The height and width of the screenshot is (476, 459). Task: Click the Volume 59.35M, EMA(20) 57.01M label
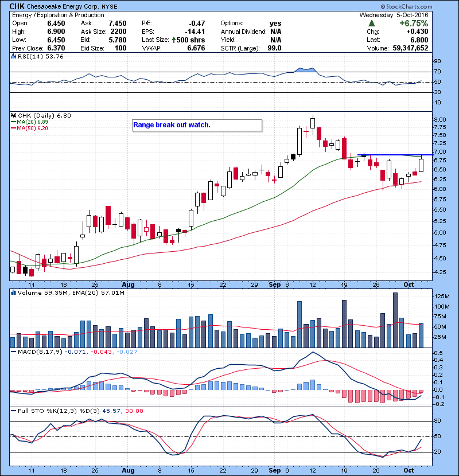pyautogui.click(x=71, y=293)
